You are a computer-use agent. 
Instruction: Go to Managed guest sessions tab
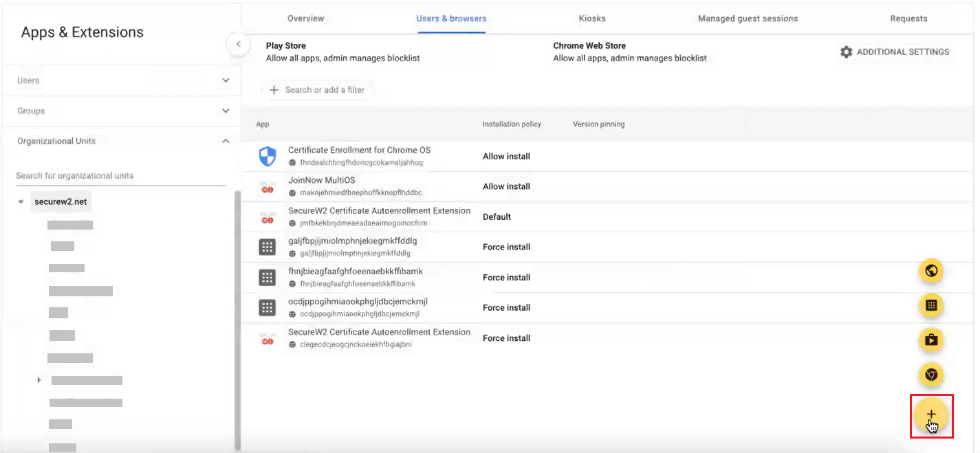point(748,19)
